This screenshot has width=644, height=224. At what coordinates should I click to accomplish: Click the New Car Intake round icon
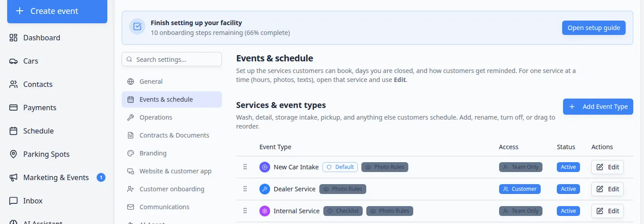click(265, 167)
